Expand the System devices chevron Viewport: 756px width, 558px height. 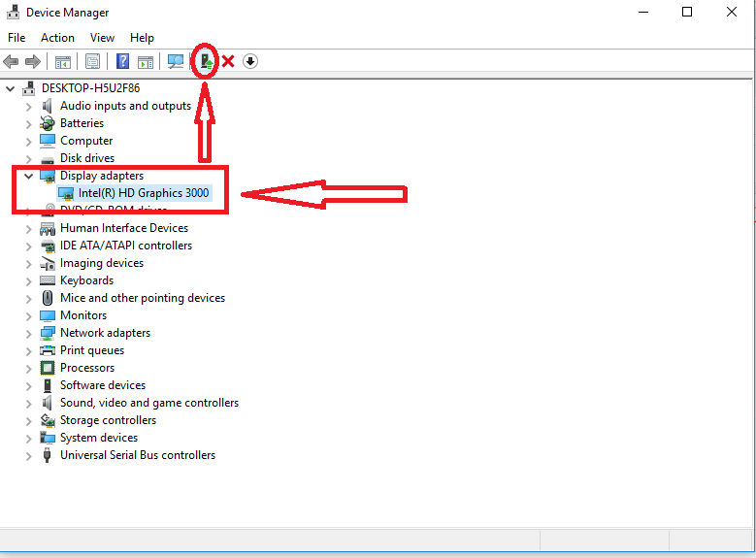coord(28,438)
